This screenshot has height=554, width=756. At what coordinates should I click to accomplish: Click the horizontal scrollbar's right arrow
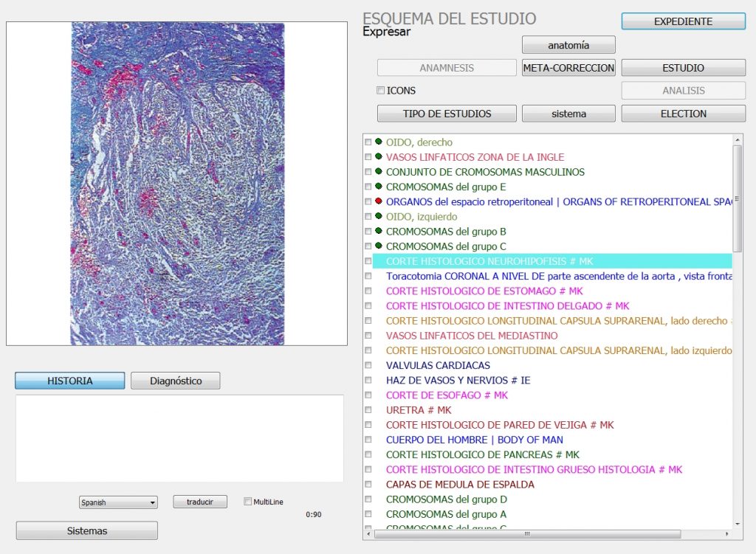click(x=727, y=534)
